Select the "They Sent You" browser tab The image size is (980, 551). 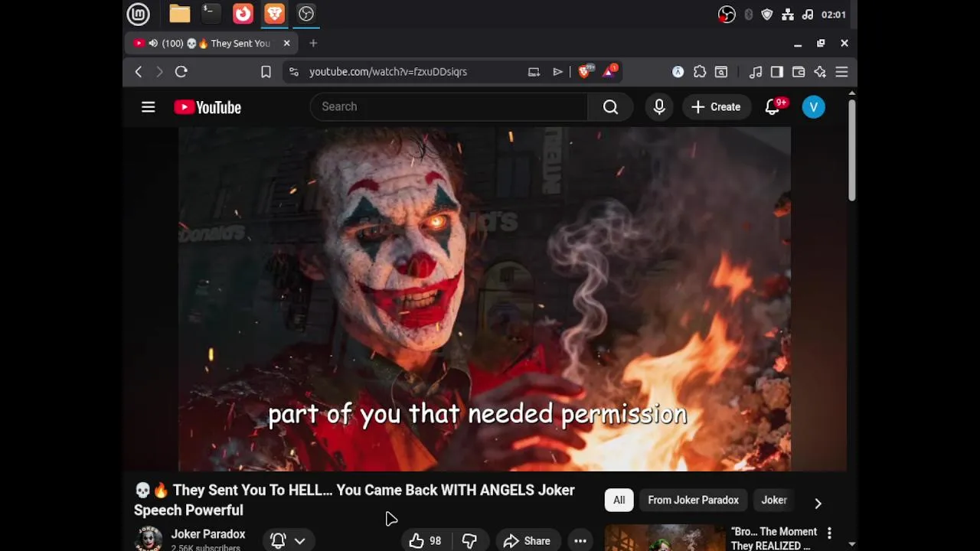pyautogui.click(x=212, y=44)
